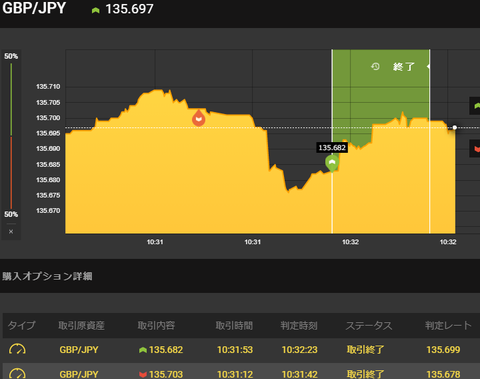480x379 pixels.
Task: Click the 判定時刻 column header
Action: tap(299, 325)
